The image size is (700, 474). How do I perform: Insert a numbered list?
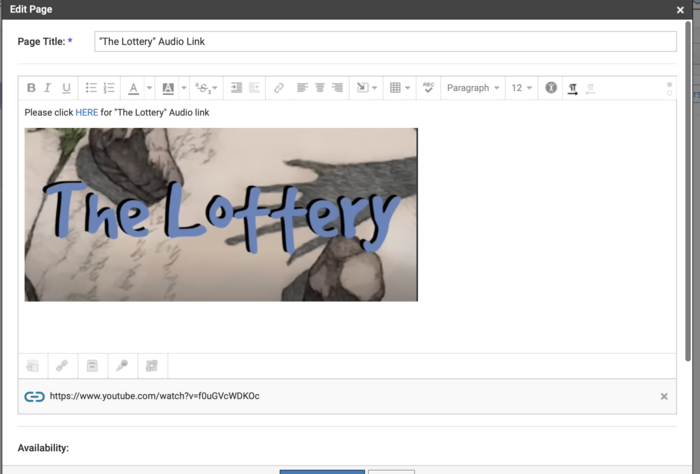click(109, 88)
